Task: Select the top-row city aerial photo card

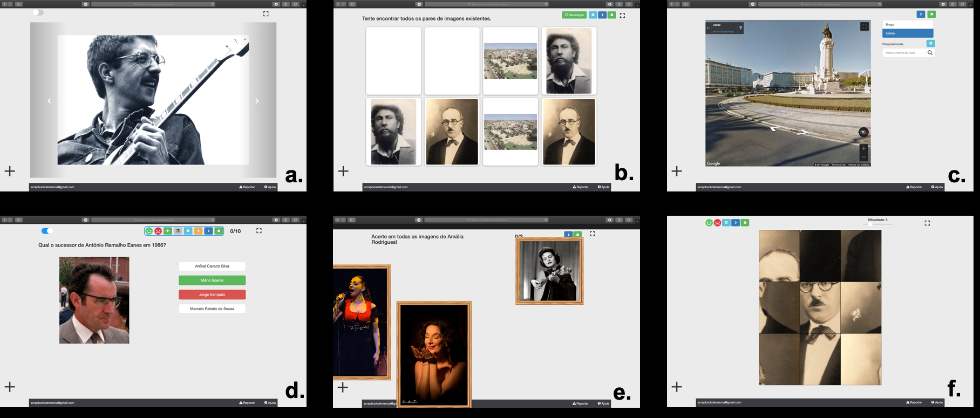Action: click(511, 61)
